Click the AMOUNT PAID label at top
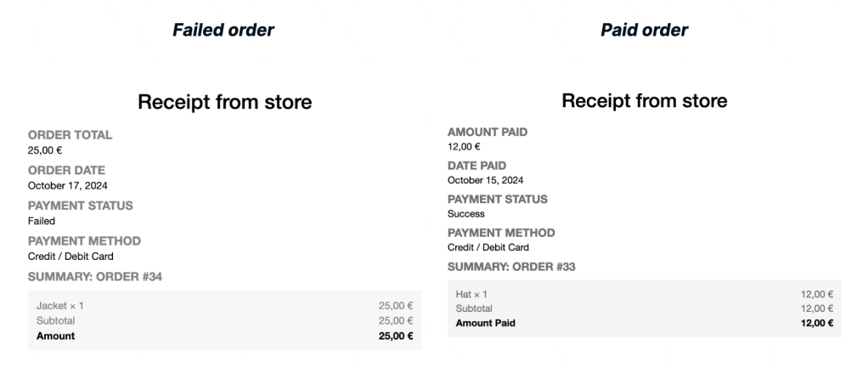868x367 pixels. click(x=488, y=132)
